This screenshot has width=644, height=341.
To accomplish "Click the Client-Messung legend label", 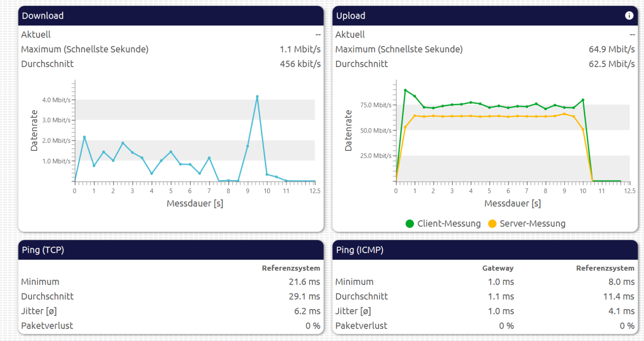I will [449, 224].
